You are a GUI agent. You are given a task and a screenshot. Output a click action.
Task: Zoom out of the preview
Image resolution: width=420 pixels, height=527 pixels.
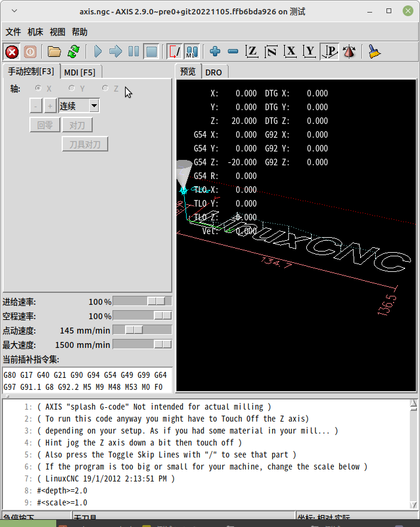233,52
